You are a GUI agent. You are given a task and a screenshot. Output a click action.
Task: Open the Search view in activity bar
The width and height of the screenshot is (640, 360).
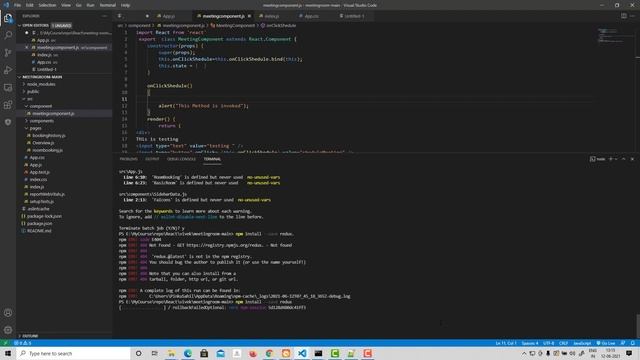click(8, 35)
